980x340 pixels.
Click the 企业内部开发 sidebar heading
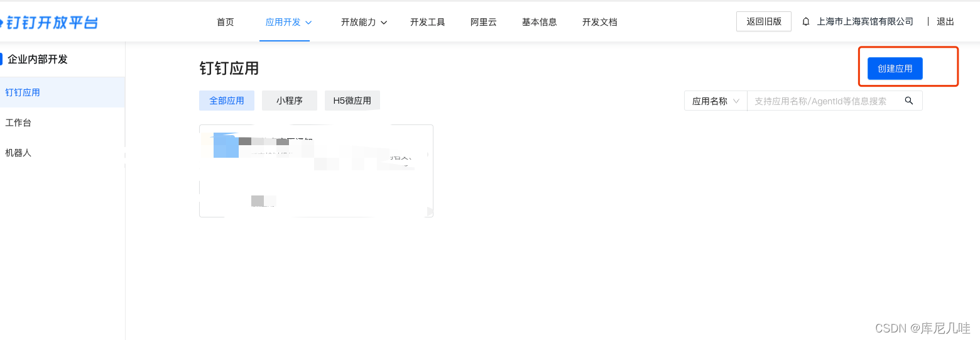[37, 59]
